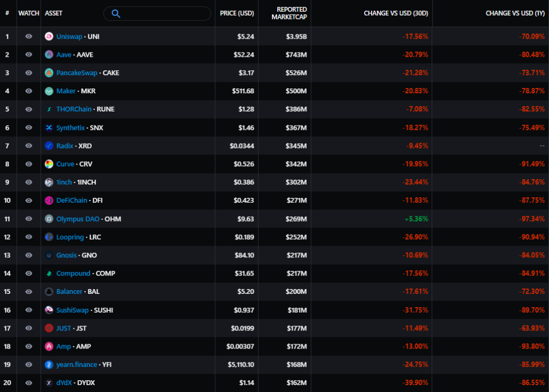
Task: Click the dYdX logo icon
Action: [49, 383]
